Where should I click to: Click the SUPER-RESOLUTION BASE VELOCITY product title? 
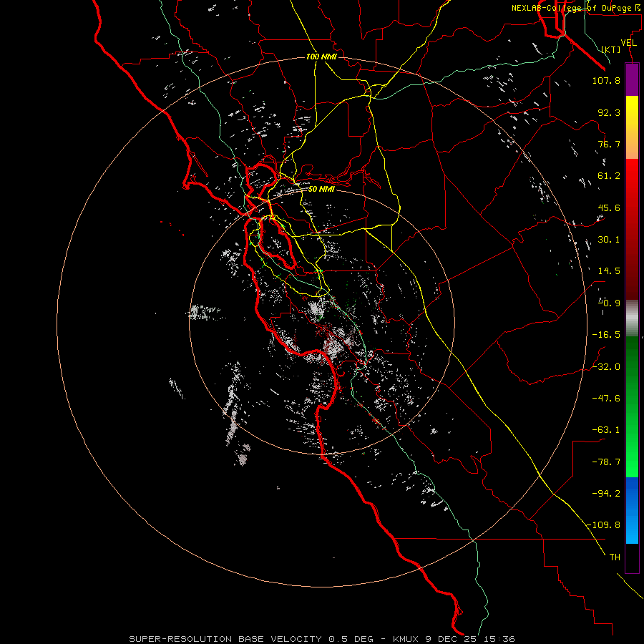tap(225, 639)
